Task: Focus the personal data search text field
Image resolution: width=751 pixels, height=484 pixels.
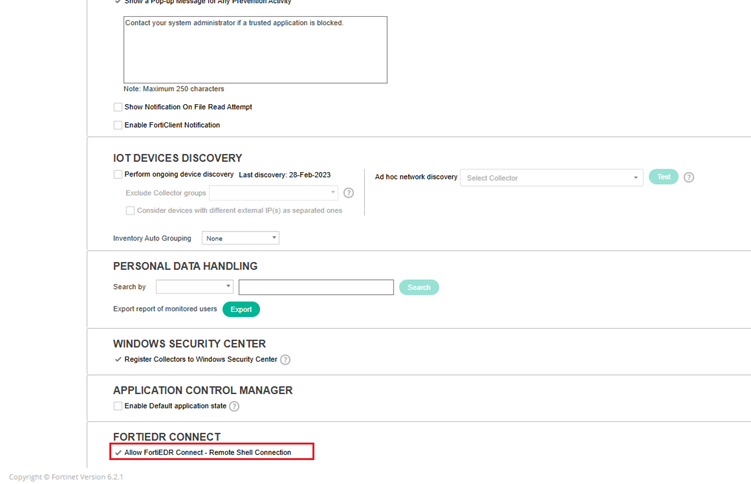Action: coord(316,287)
